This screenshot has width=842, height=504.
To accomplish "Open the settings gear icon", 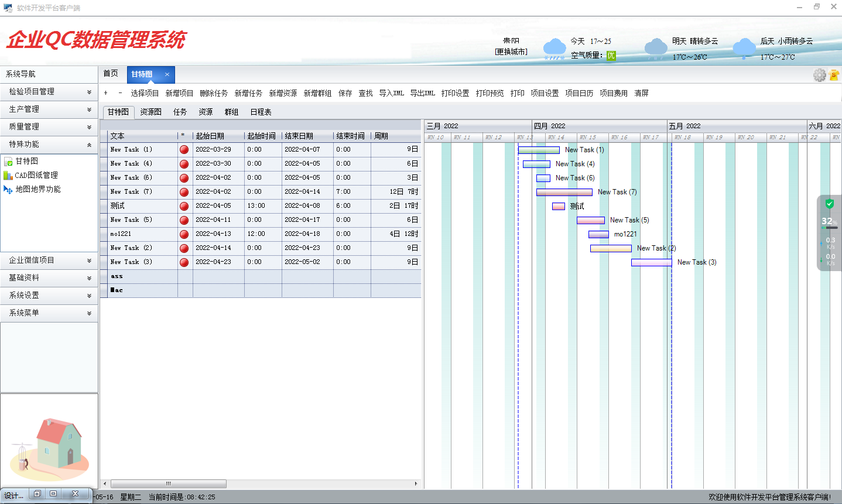I will point(819,75).
